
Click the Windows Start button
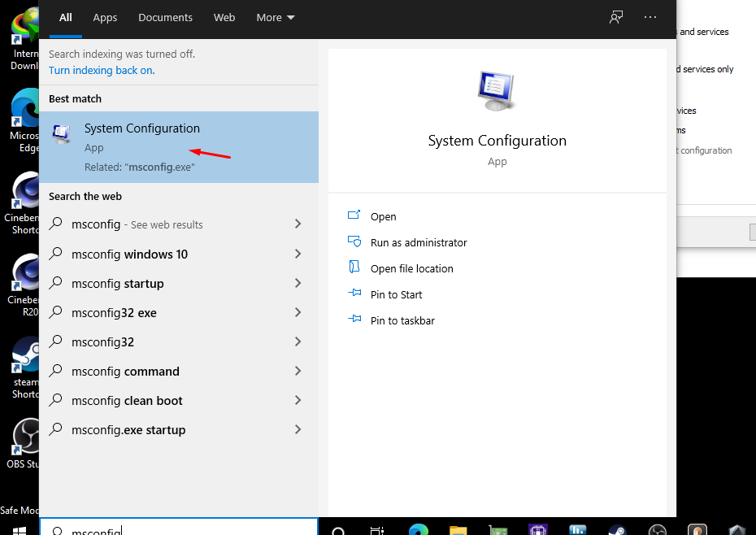click(x=19, y=530)
